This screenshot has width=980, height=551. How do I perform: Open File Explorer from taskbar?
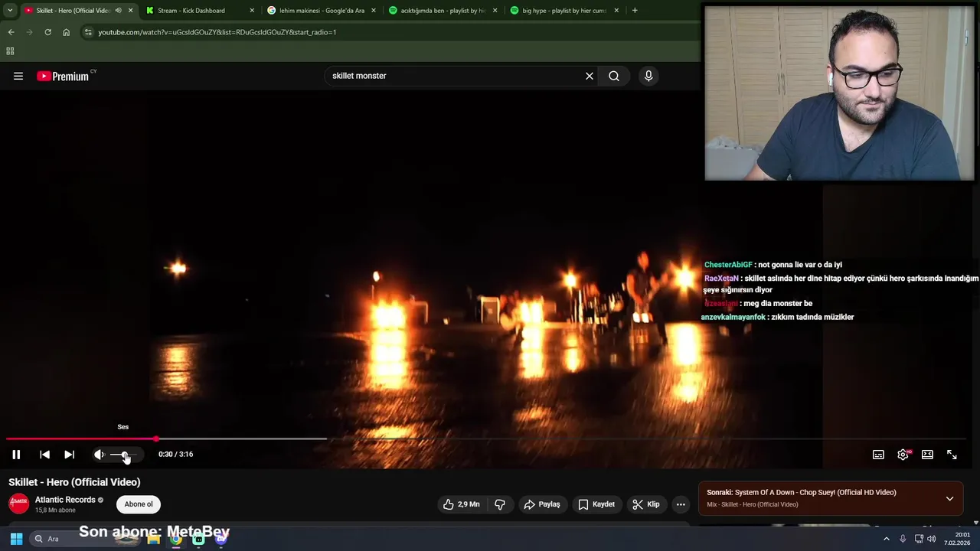pos(153,539)
